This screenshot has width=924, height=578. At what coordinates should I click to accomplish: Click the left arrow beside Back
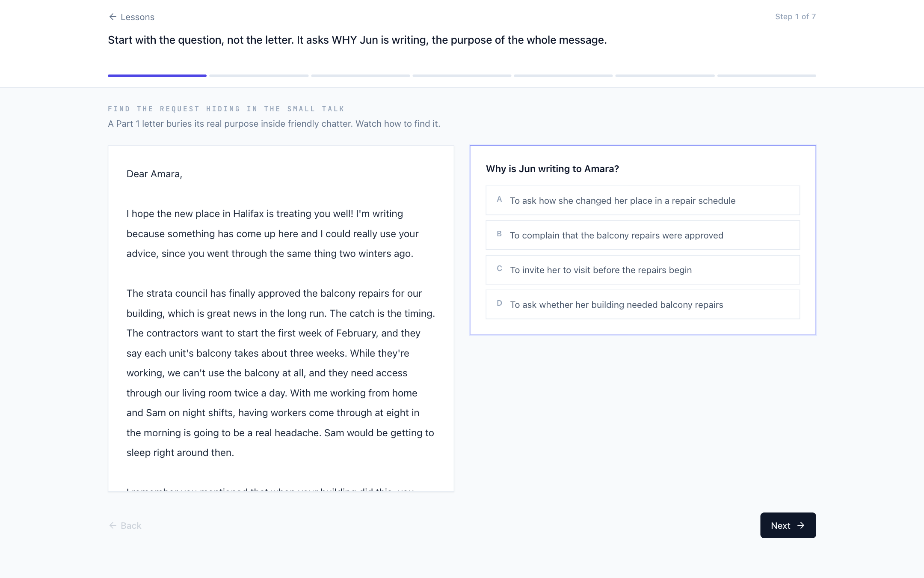113,525
